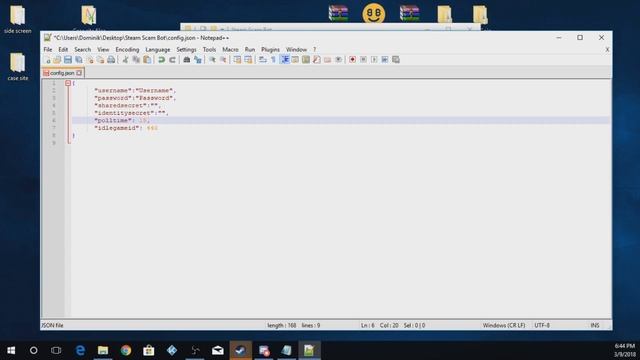
Task: Click the Redo toolbar icon
Action: [172, 60]
